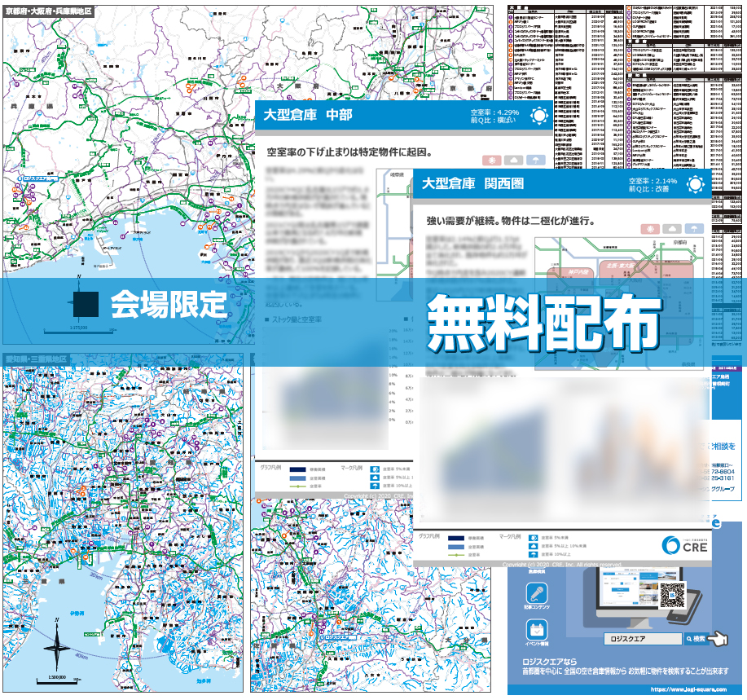Viewport: 747px width, 700px height.
Task: Click the blue umbrella badge in 中部 panel
Action: pos(535,160)
